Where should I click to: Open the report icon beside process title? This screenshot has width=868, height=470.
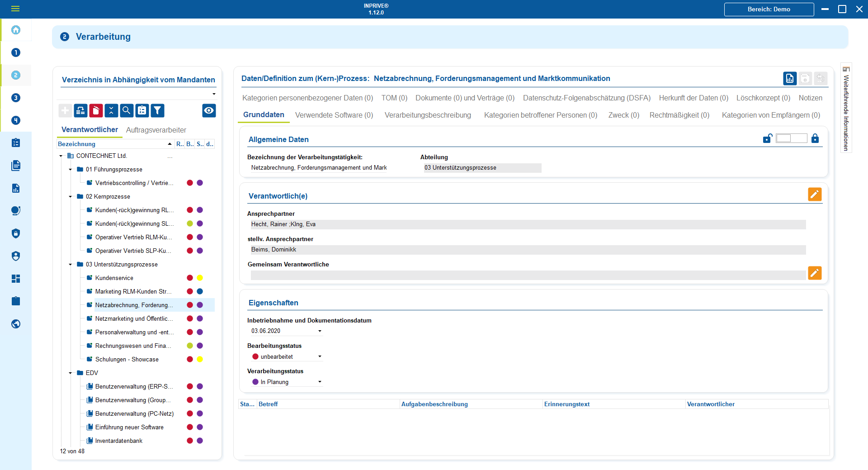[x=789, y=79]
